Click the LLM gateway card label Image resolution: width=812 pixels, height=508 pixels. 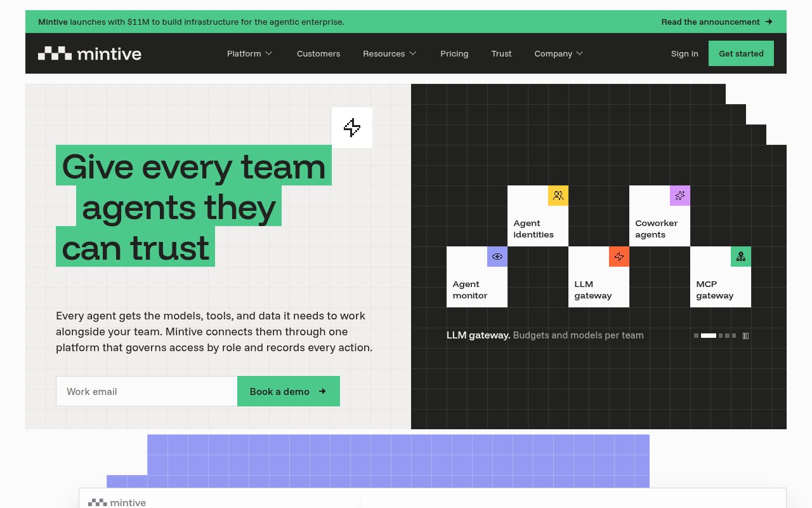593,290
